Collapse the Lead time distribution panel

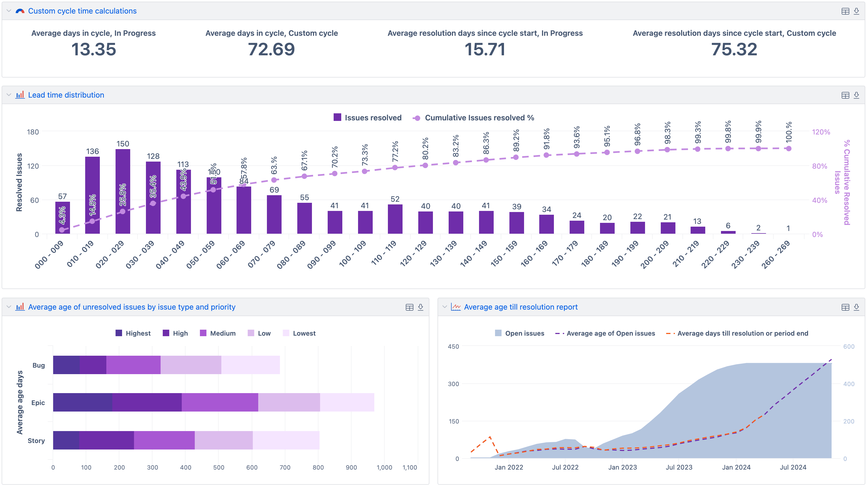(9, 95)
